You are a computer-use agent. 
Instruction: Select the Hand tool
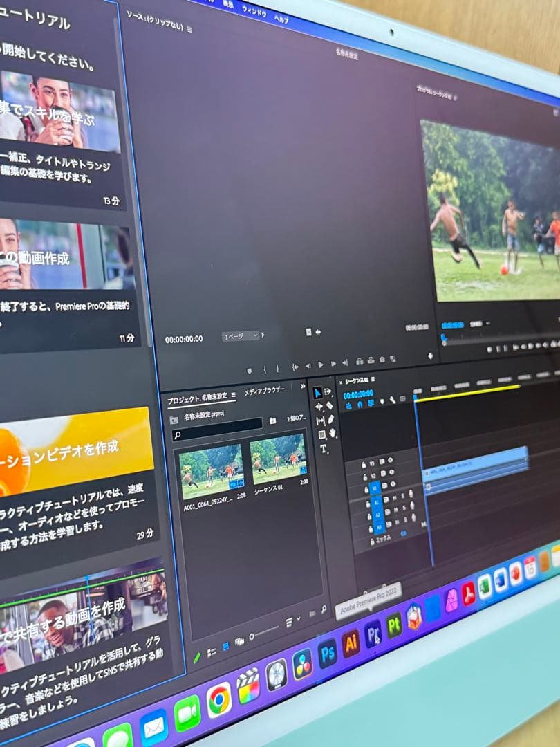[x=333, y=433]
